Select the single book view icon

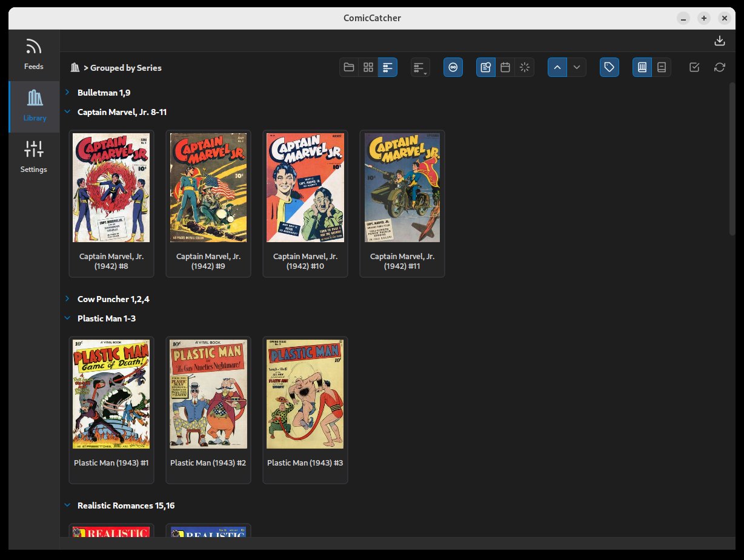click(x=662, y=67)
